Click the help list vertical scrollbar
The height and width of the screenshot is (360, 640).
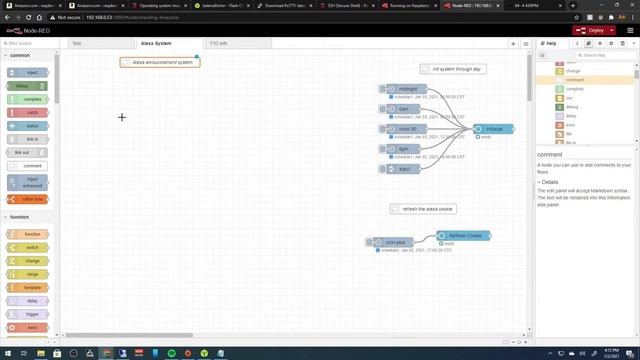pyautogui.click(x=636, y=74)
